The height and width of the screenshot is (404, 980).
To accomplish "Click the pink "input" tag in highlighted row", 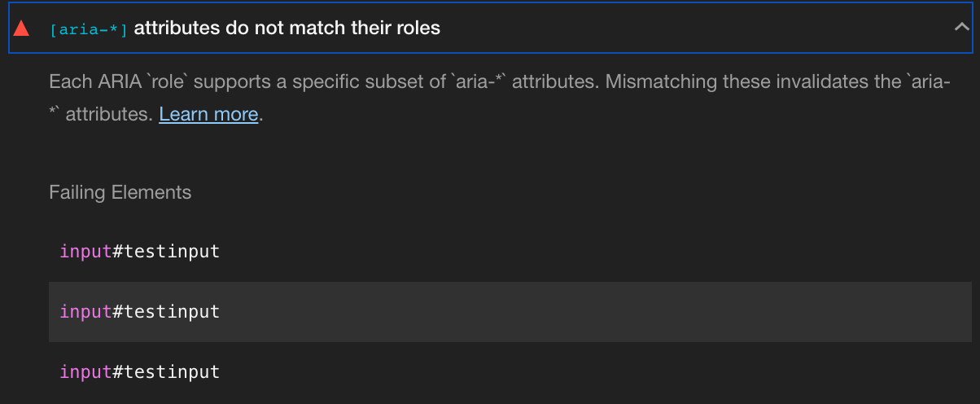I will point(85,312).
